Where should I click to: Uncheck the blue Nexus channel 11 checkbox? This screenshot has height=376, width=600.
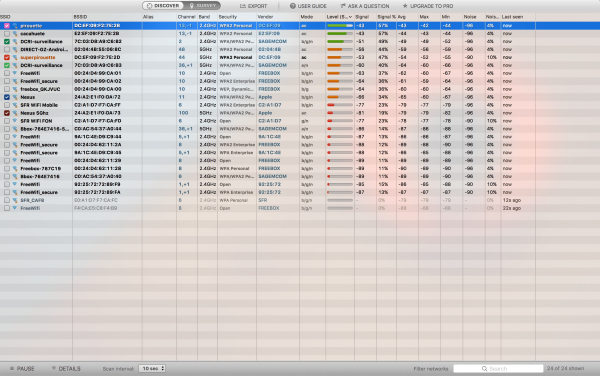[x=7, y=97]
